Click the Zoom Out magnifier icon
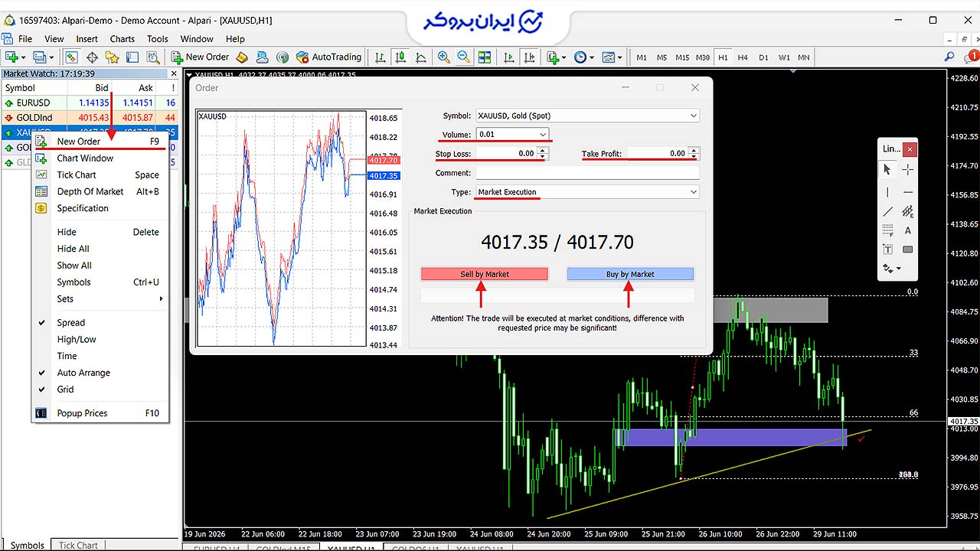The width and height of the screenshot is (980, 551). point(463,57)
